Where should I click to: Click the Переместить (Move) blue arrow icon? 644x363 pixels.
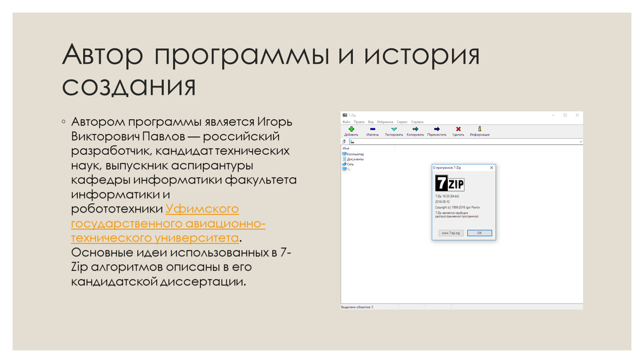click(x=437, y=129)
